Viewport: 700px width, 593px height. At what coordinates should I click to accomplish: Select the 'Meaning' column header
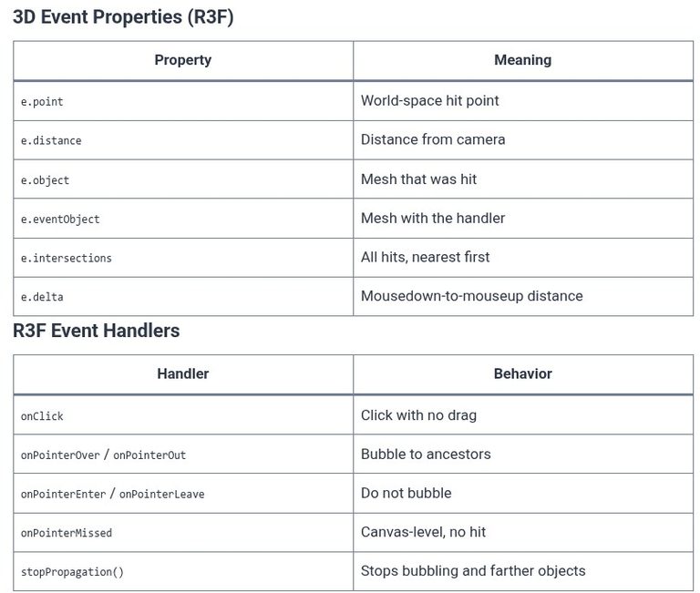[x=523, y=60]
